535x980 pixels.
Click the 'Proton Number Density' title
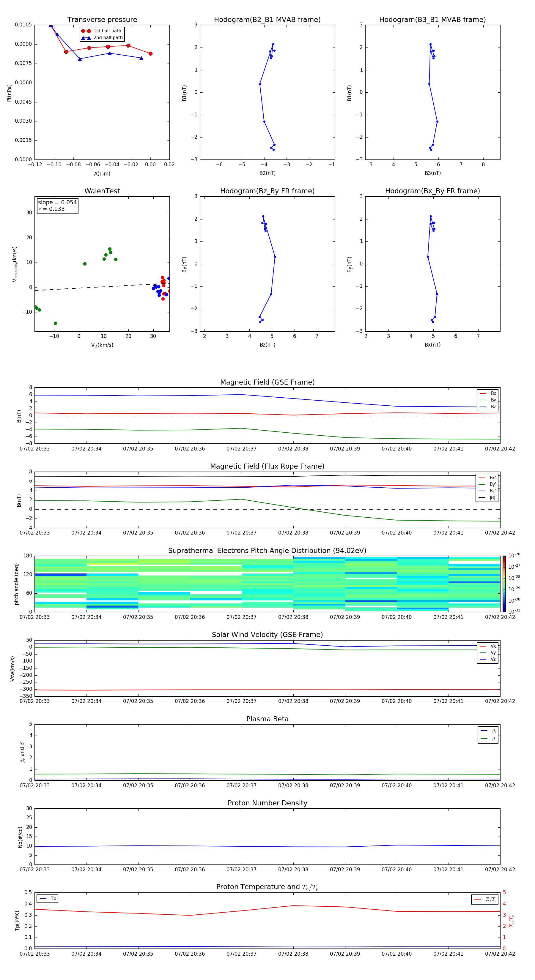pos(267,803)
